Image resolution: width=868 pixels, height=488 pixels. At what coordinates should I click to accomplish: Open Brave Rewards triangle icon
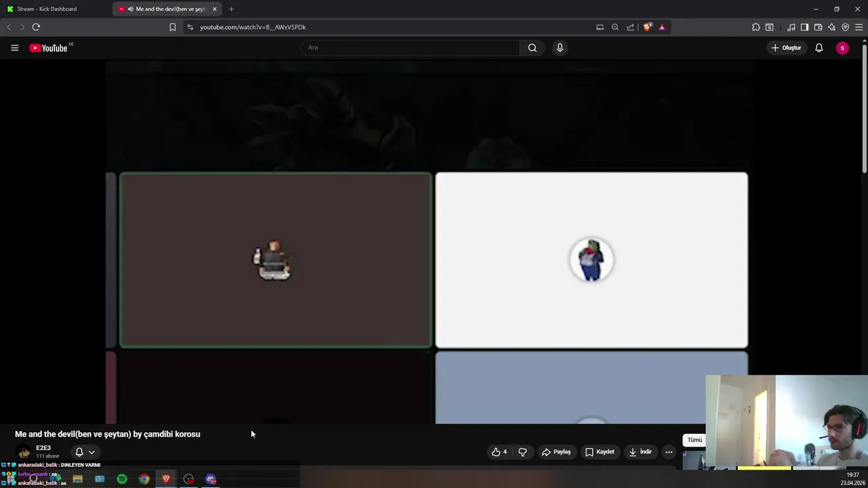tap(662, 27)
